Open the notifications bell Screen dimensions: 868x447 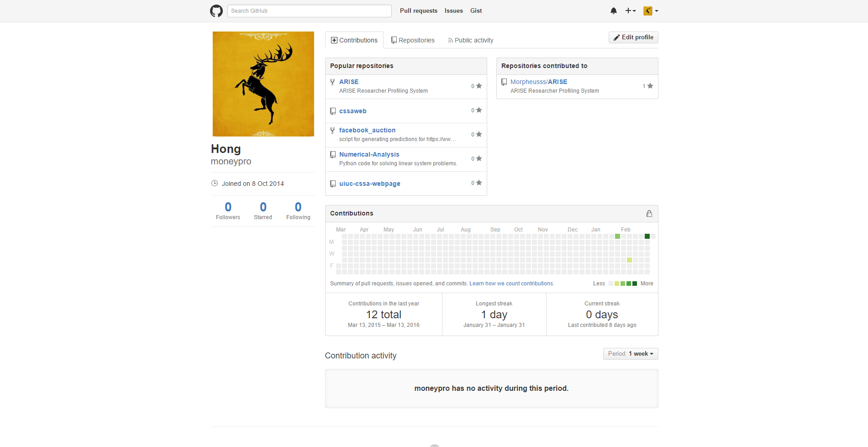point(613,11)
